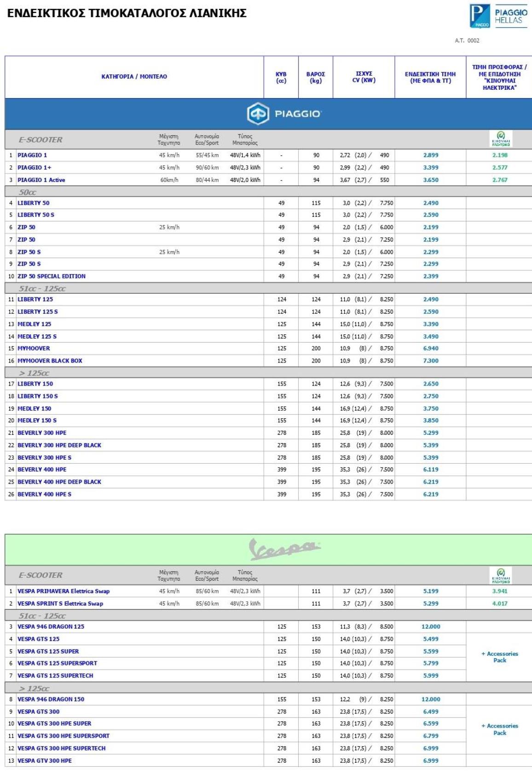Select VESPA 946 DRAGON 125 model
Viewport: 532px width, 771px height.
coord(51,626)
